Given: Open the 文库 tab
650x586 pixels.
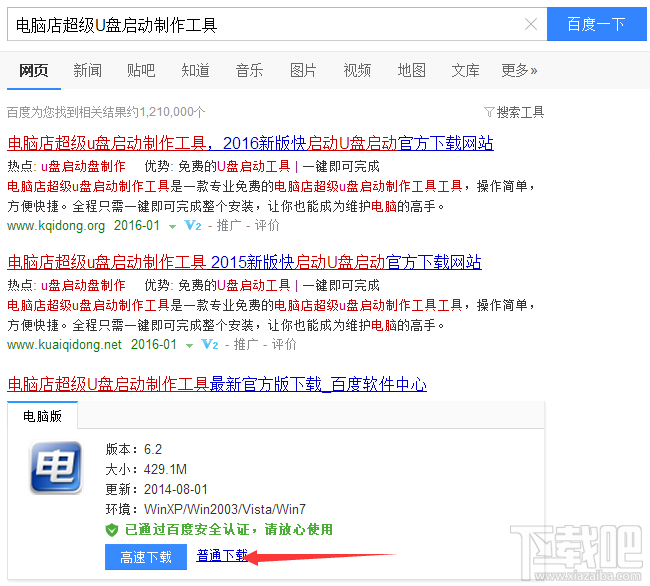Looking at the screenshot, I should 465,70.
